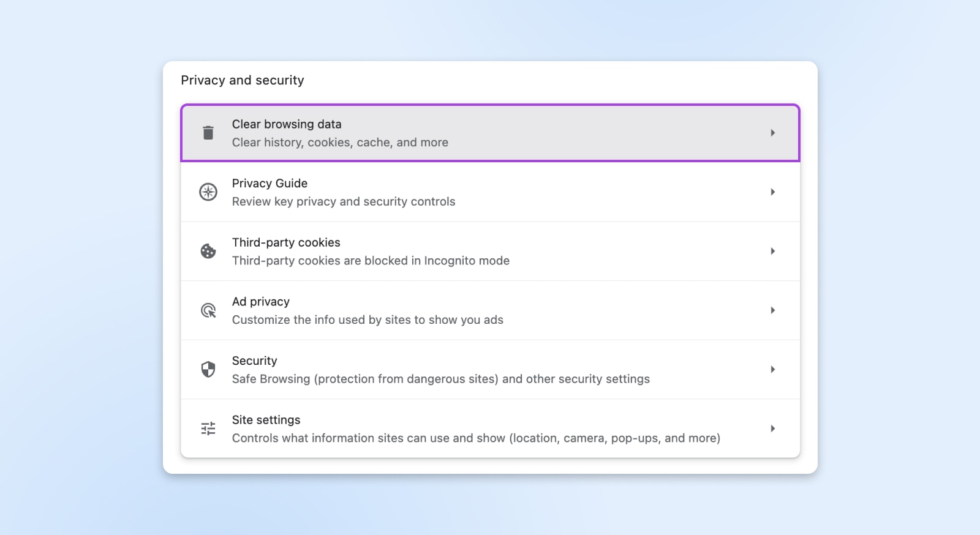Click the arrow beside Third-party cookies
Screen dimensions: 980x535
point(772,251)
